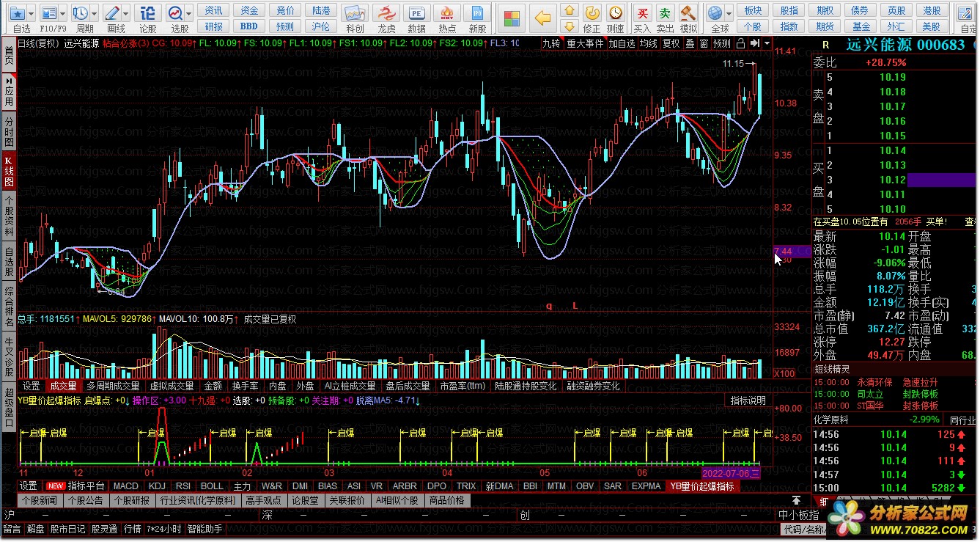Viewport: 980px width, 542px height.
Task: Click the 买入 buy icon
Action: coord(642,13)
